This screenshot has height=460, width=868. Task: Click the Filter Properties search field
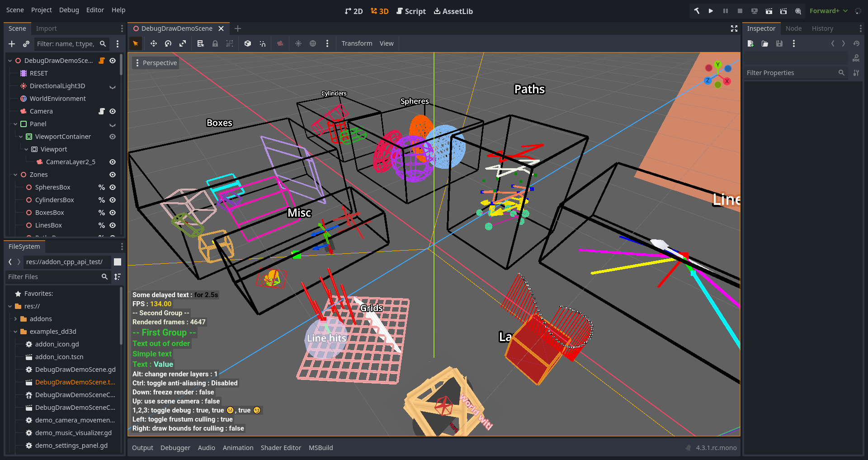coord(791,73)
